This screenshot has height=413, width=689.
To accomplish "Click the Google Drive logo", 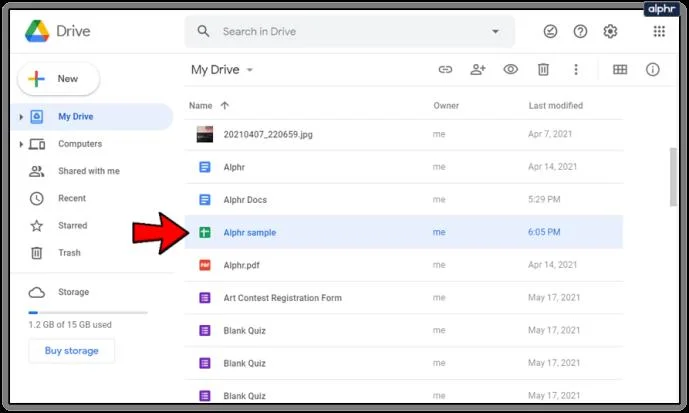I will coord(37,31).
